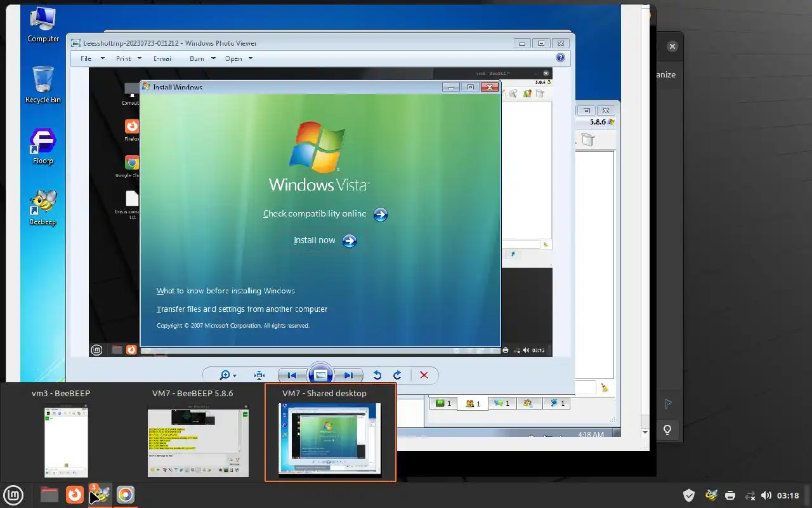Open the volume speaker tray icon
This screenshot has height=508, width=812.
coord(766,495)
